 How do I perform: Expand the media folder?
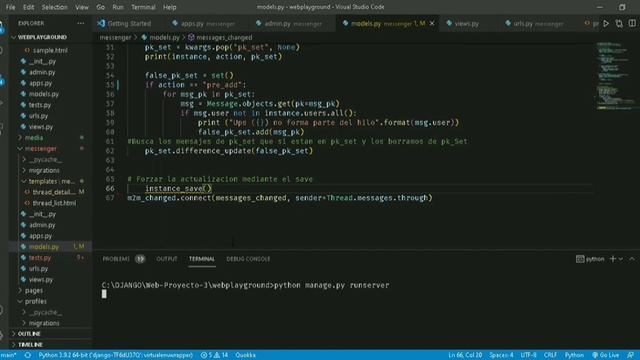point(51,138)
